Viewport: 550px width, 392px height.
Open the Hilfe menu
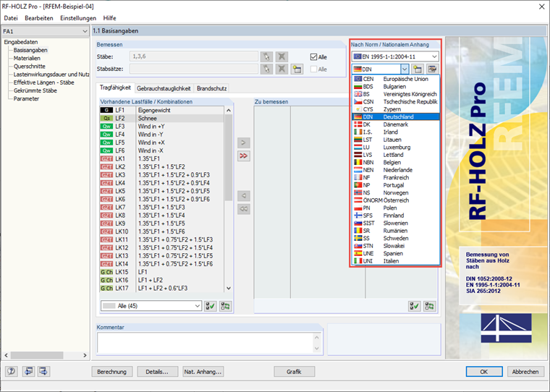click(109, 18)
